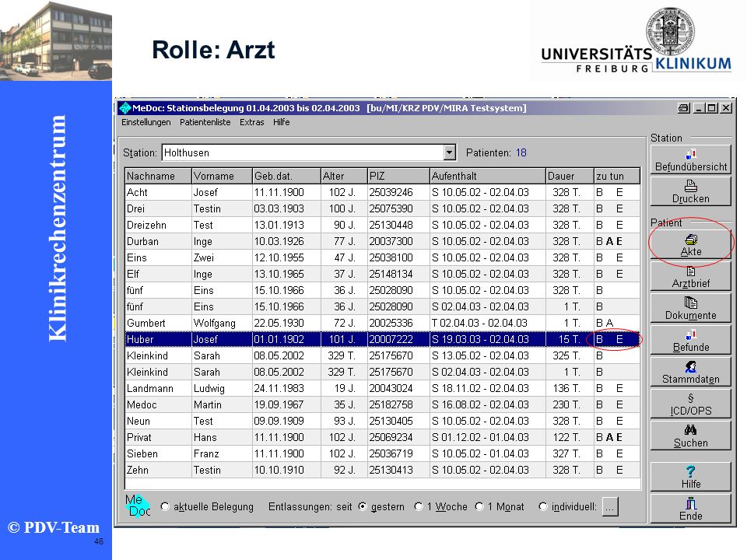Viewport: 747px width, 560px height.
Task: Open the ICD/OPS coding
Action: tap(690, 404)
